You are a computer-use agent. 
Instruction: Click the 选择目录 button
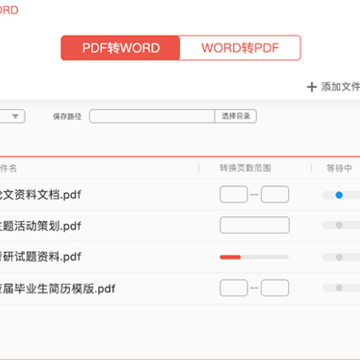tap(236, 116)
